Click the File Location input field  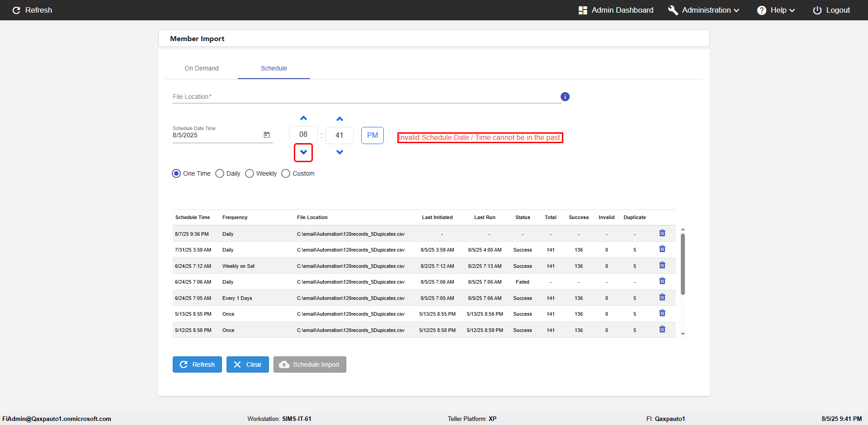366,97
